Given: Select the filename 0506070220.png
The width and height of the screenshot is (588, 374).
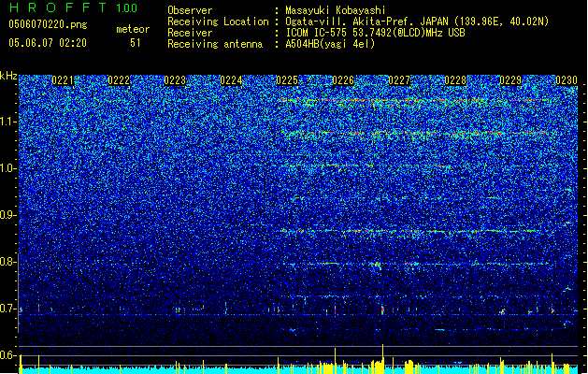Looking at the screenshot, I should (x=48, y=24).
